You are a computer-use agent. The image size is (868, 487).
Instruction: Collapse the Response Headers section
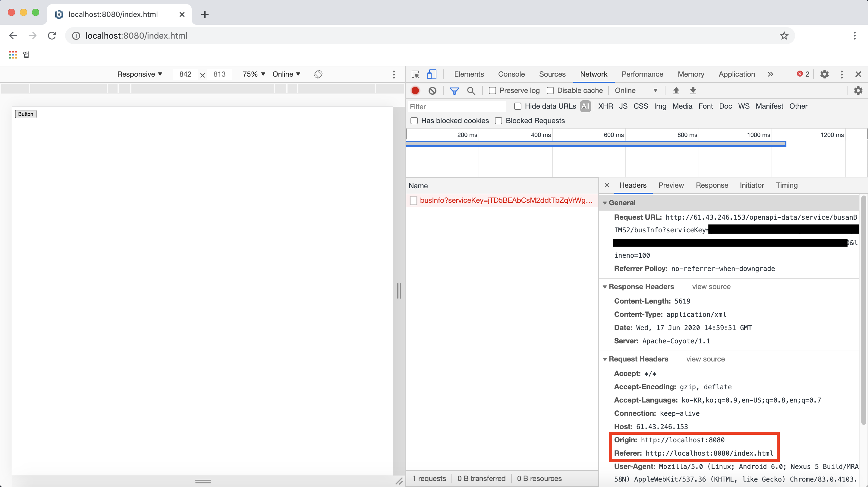tap(605, 287)
